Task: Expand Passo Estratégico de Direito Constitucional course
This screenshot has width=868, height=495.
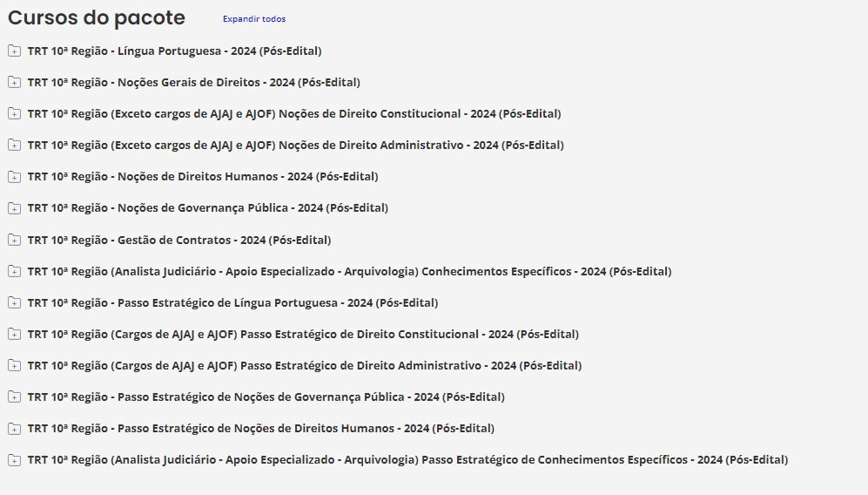Action: (303, 335)
